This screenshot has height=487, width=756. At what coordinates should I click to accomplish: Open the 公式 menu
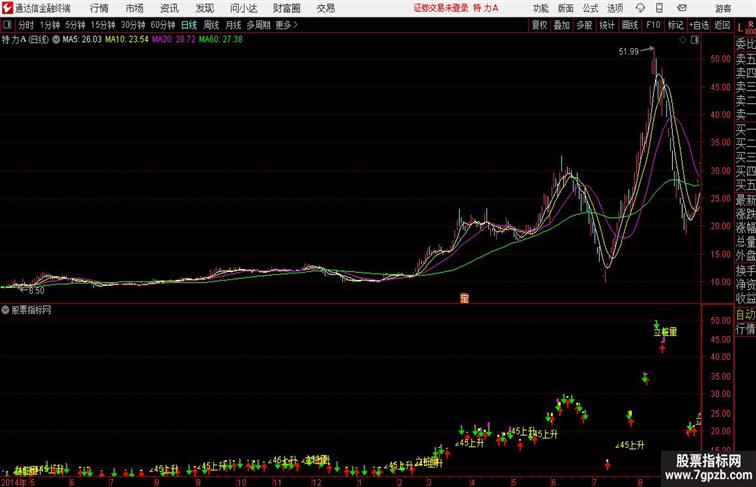tap(590, 8)
